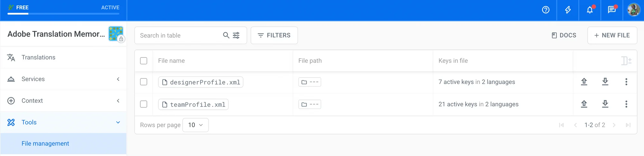Check the designerProfile.xml row checkbox
644x156 pixels.
point(144,82)
